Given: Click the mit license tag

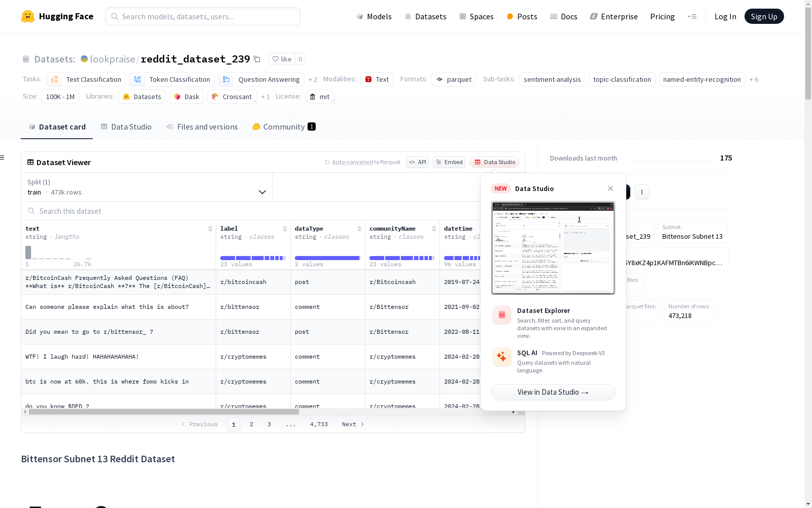Looking at the screenshot, I should [x=320, y=97].
